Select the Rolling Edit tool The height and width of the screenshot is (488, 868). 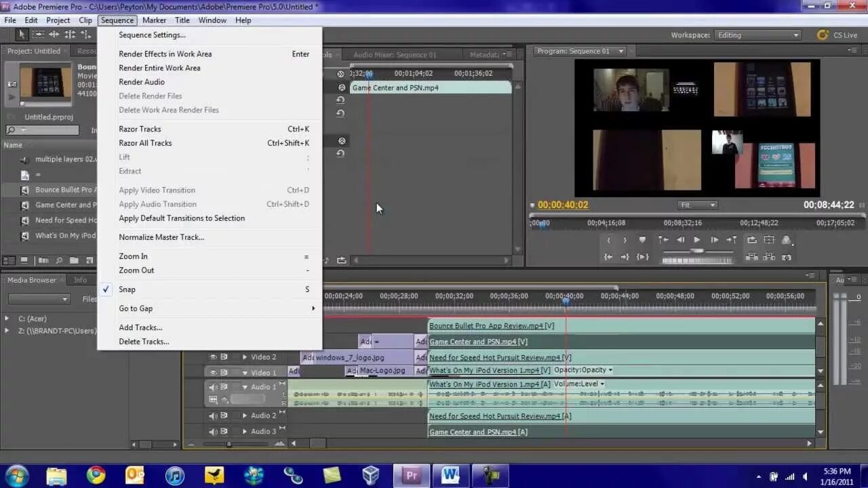tap(71, 35)
